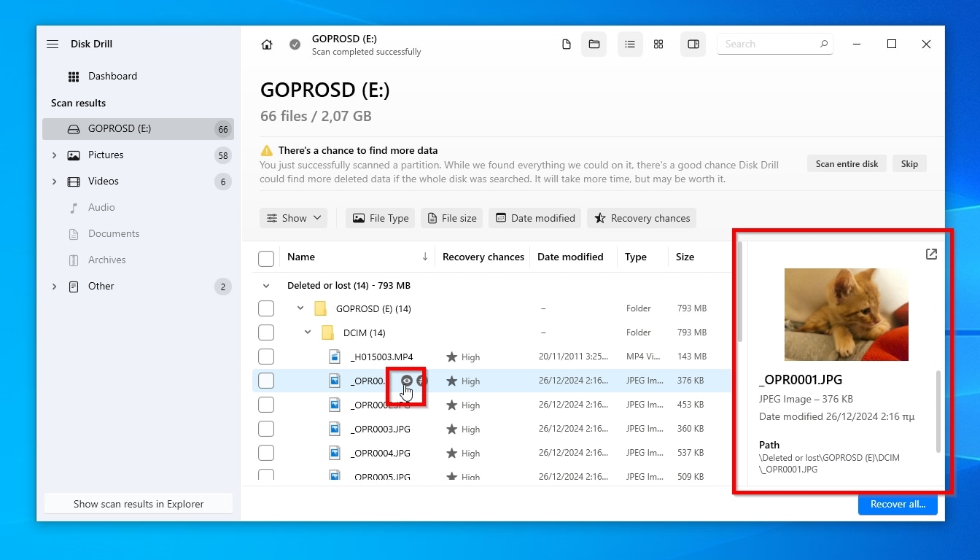Screen dimensions: 980x560
Task: Click the Skip button
Action: pos(909,163)
